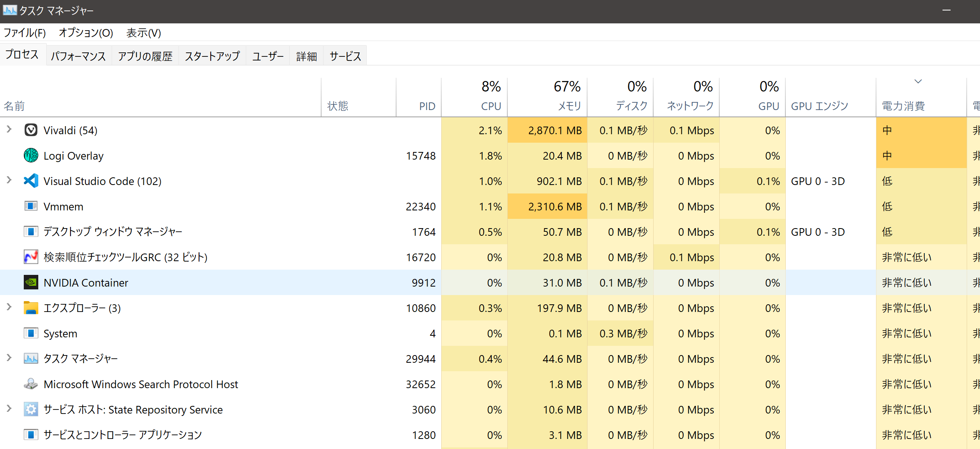Image resolution: width=980 pixels, height=449 pixels.
Task: Switch to the スタートアップ tab
Action: click(212, 56)
